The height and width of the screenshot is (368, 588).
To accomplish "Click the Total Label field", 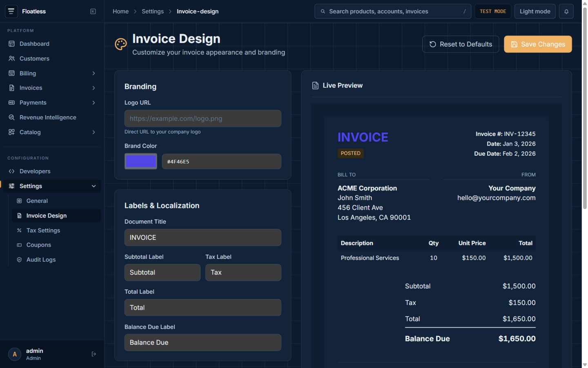I will (x=203, y=307).
